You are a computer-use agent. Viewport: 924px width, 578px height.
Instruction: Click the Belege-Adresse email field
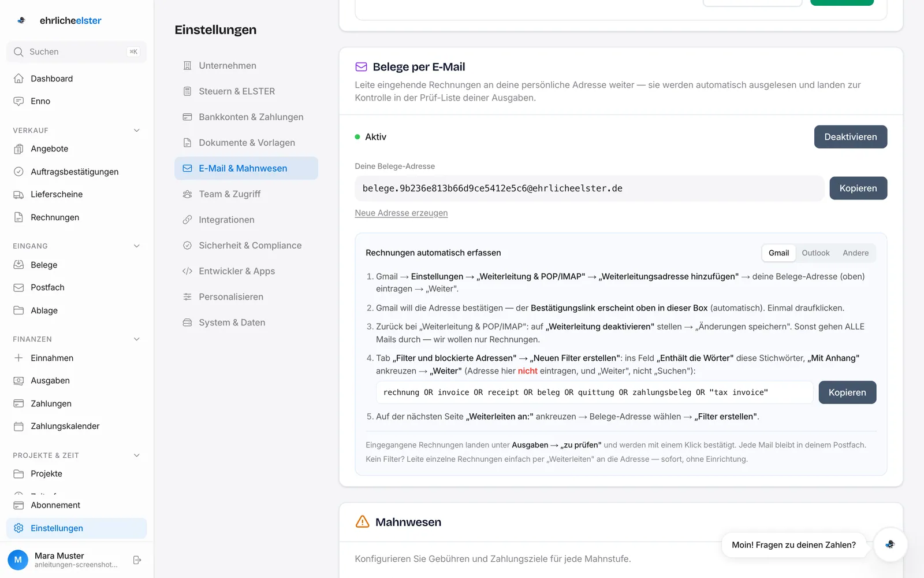coord(590,188)
